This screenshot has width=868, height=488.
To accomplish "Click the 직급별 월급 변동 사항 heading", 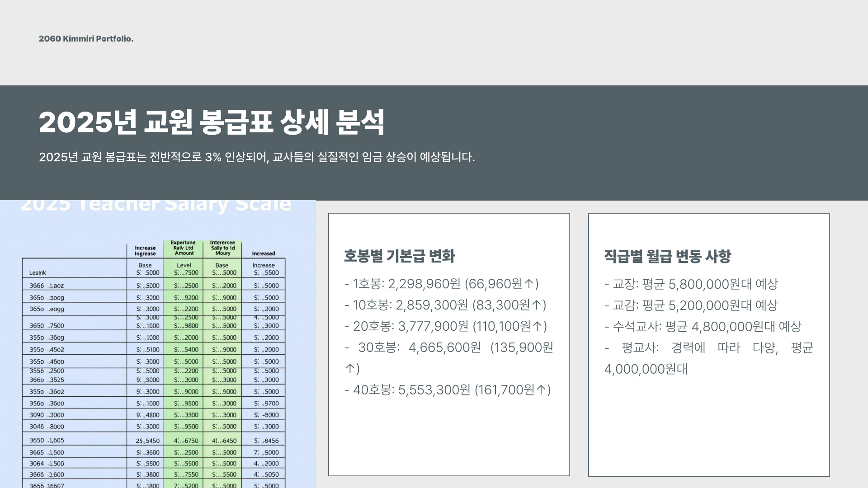I will [x=667, y=257].
